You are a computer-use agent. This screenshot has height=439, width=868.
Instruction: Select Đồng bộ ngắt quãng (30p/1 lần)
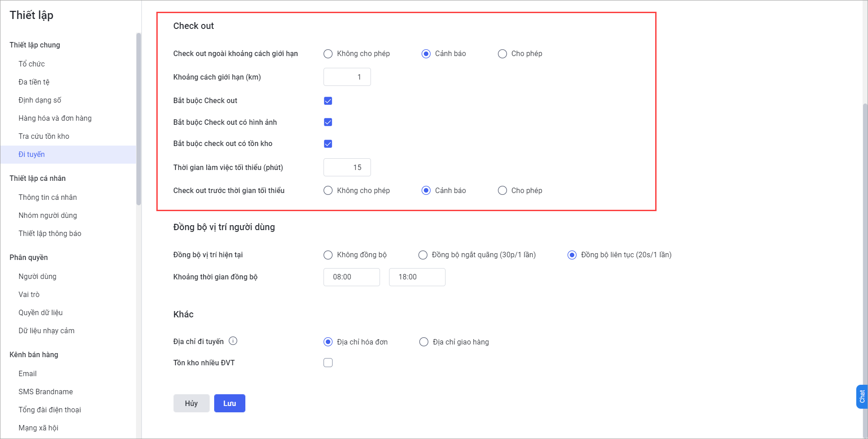(x=423, y=255)
